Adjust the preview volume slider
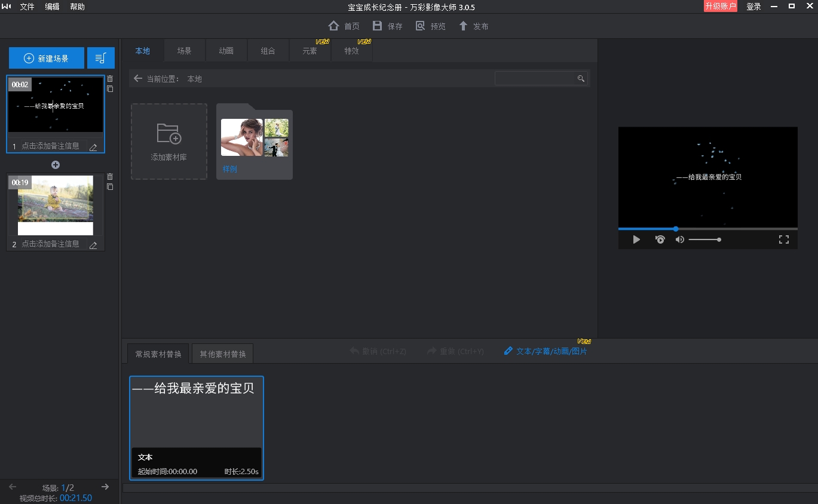 (705, 239)
